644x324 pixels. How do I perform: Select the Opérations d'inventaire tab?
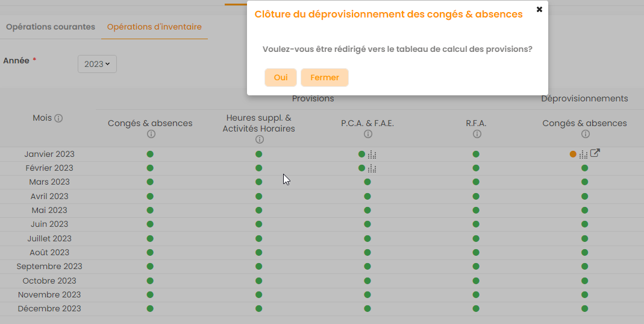tap(154, 27)
